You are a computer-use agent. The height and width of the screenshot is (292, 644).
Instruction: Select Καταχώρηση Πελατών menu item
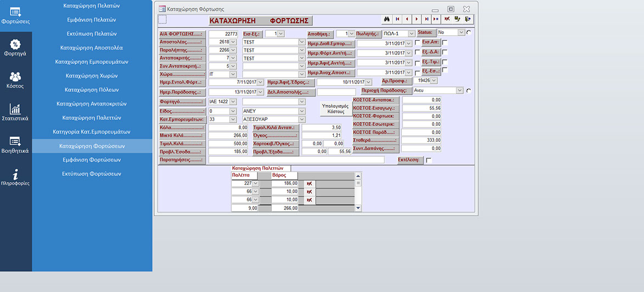(x=92, y=6)
